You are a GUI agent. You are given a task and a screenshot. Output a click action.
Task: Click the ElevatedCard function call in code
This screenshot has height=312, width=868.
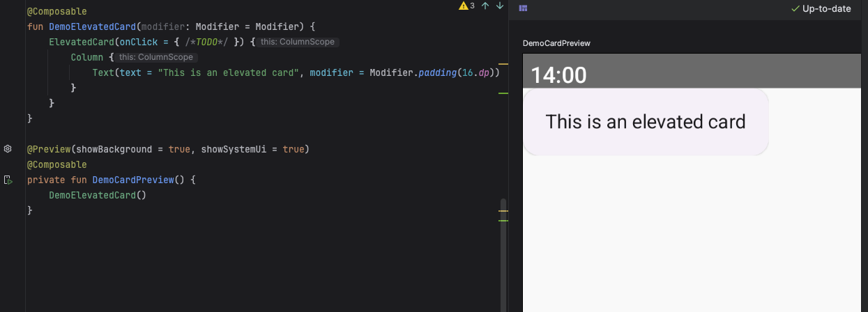(x=79, y=42)
